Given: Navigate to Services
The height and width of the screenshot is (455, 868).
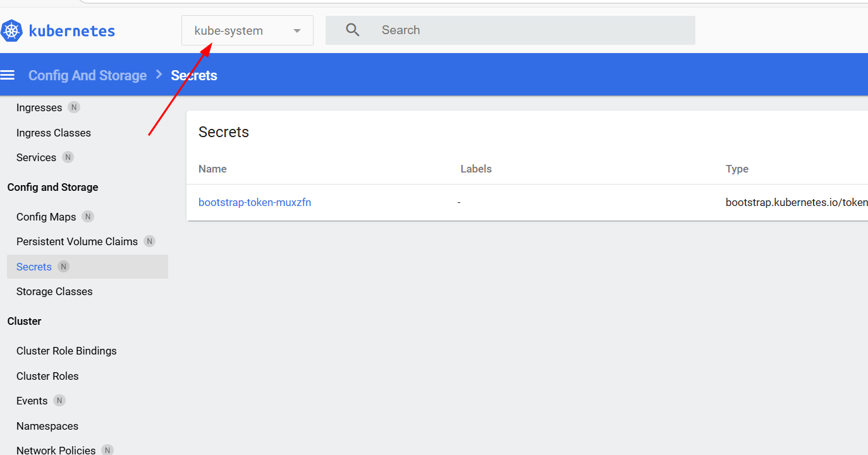Looking at the screenshot, I should (x=36, y=157).
